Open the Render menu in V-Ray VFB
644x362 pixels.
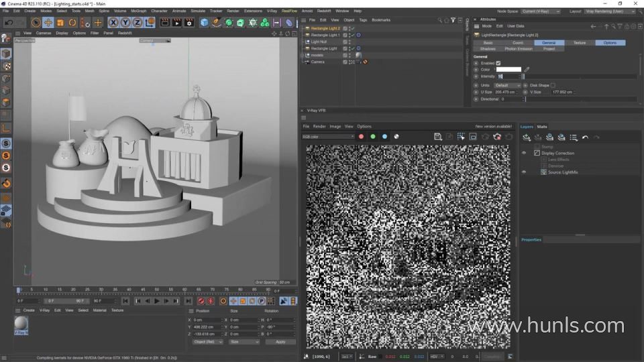coord(319,127)
